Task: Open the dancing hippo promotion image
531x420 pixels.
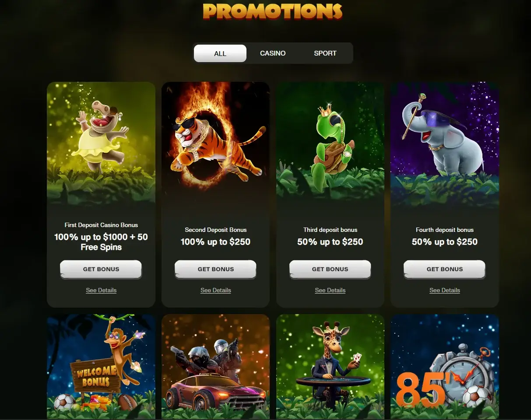Action: 101,143
